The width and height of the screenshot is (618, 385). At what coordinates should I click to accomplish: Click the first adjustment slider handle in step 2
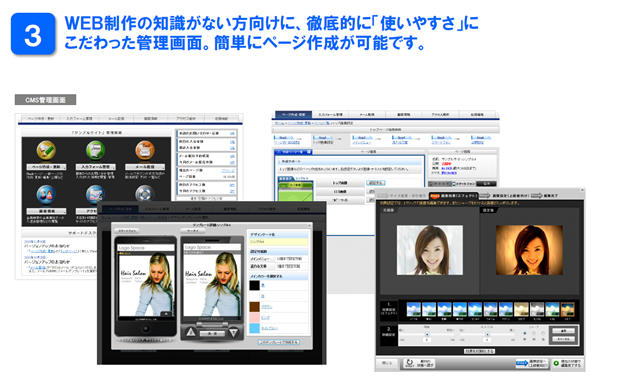(427, 334)
